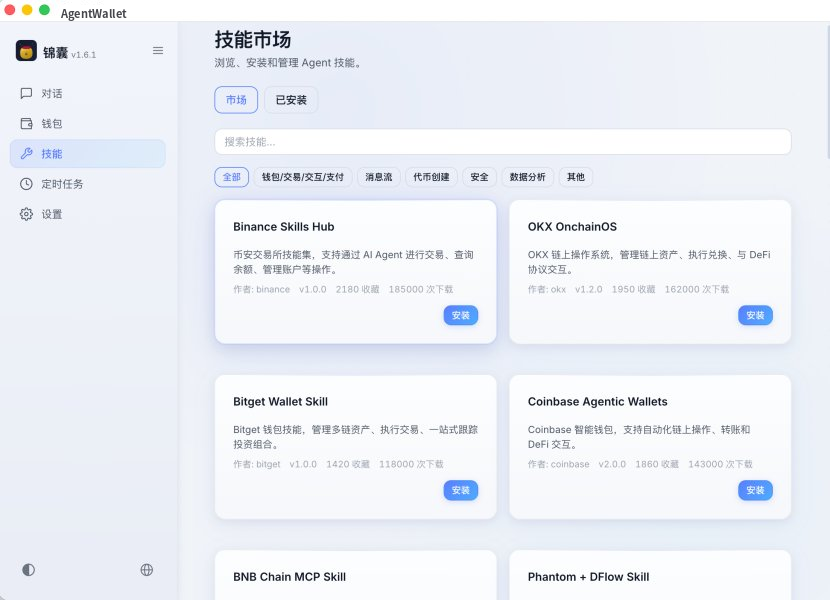The width and height of the screenshot is (830, 600).
Task: Install Coinbase Agentic Wallets skill
Action: [x=755, y=490]
